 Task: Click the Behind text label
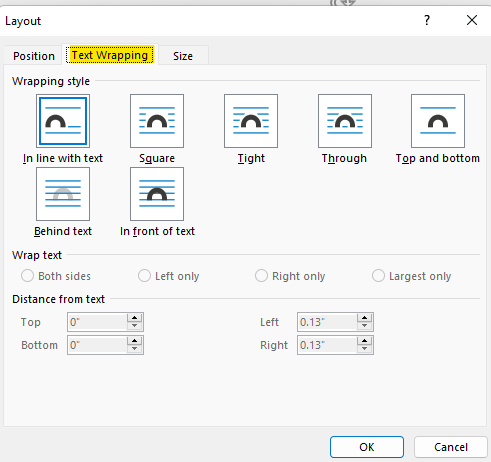63,231
